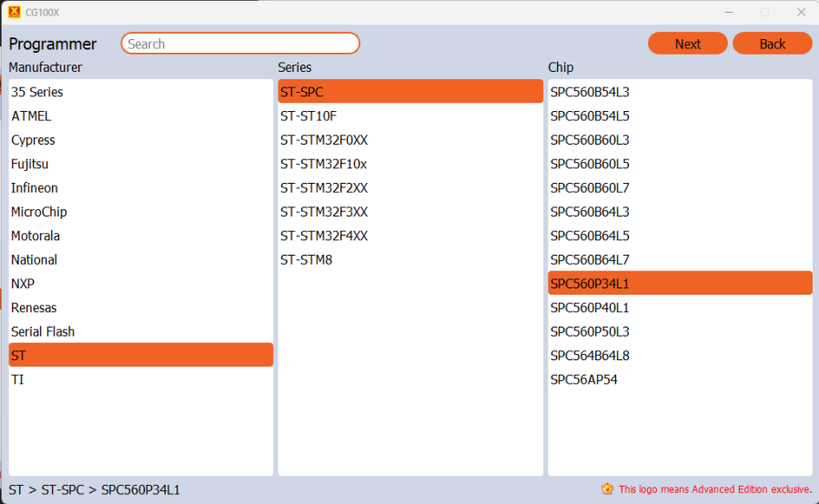This screenshot has height=504, width=819.
Task: Select Serial Flash manufacturer
Action: point(43,331)
